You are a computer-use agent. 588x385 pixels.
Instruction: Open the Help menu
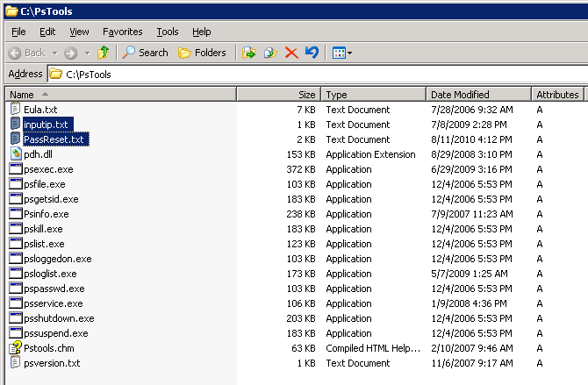click(x=201, y=32)
